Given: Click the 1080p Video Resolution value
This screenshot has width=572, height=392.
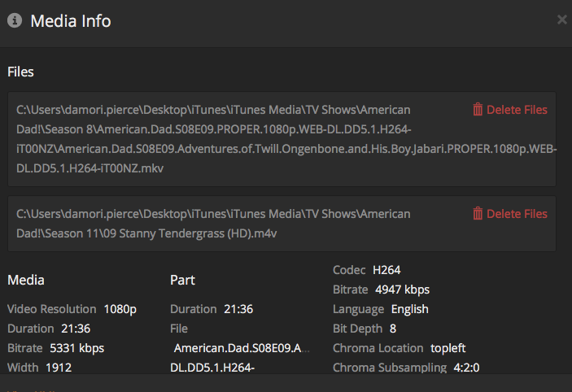Looking at the screenshot, I should [120, 309].
